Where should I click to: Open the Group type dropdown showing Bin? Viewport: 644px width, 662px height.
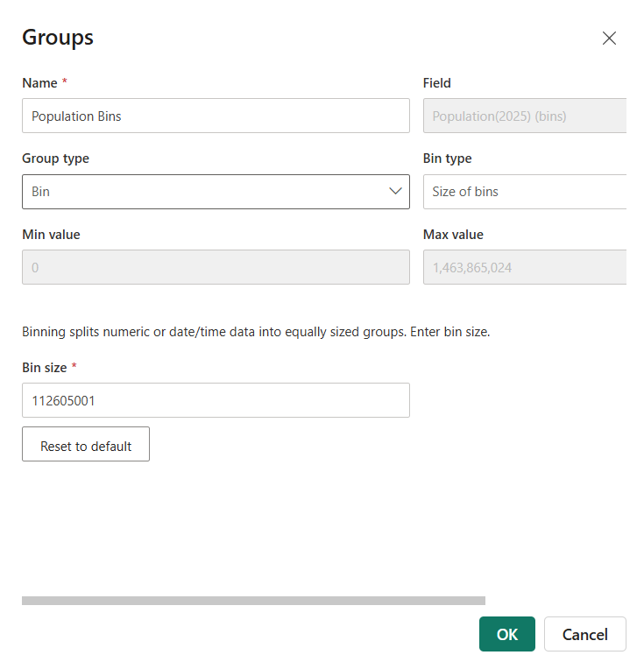(216, 192)
